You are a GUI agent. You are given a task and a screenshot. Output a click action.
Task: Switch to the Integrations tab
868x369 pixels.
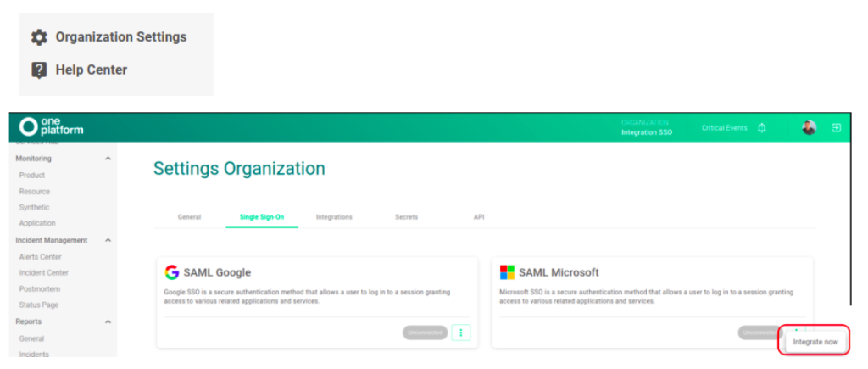pos(334,217)
